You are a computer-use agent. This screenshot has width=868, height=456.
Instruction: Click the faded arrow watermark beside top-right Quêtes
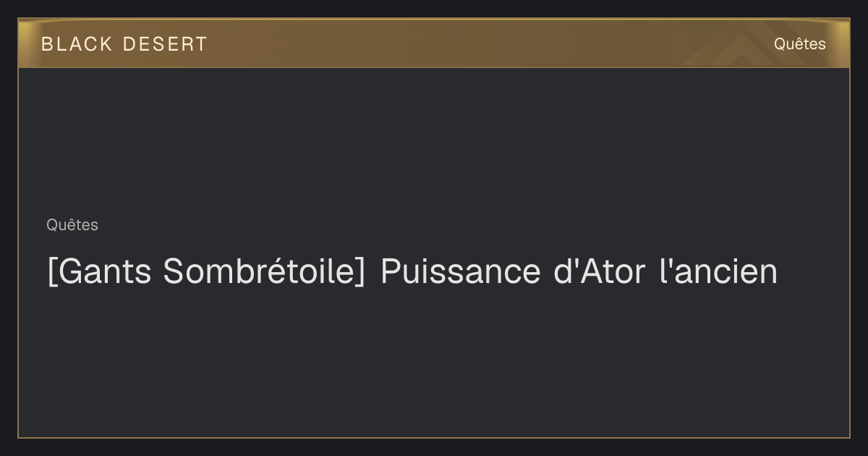731,48
